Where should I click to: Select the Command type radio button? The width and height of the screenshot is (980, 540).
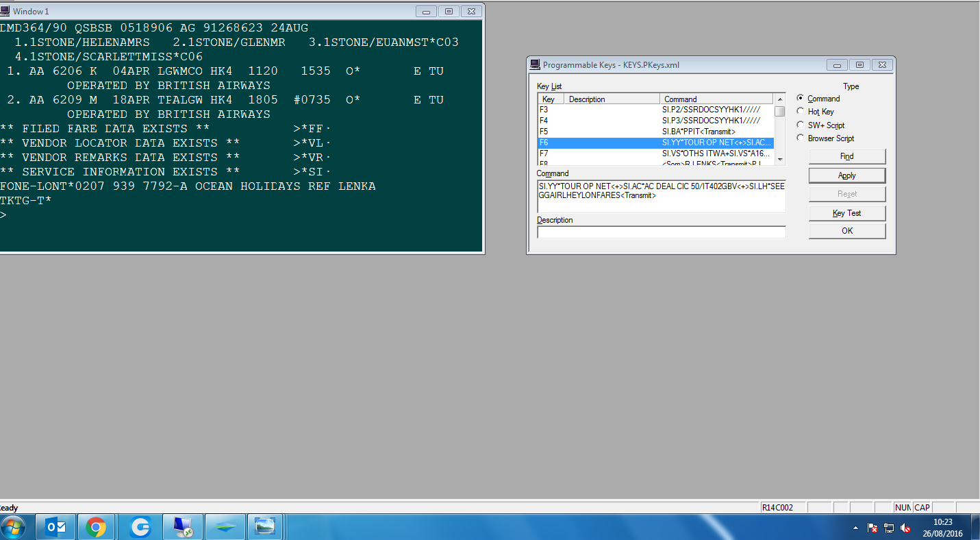pyautogui.click(x=801, y=99)
